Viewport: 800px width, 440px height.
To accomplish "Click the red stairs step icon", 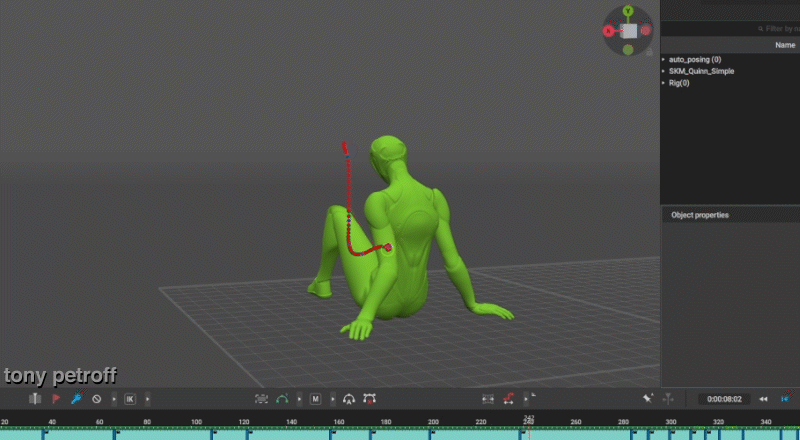I will pos(509,398).
